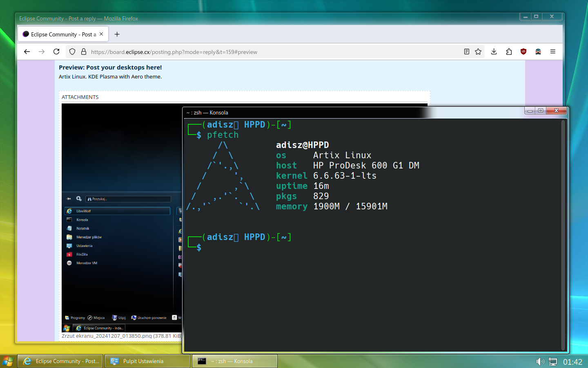Screen dimensions: 588x368
Task: Toggle reader view in address bar
Action: [x=466, y=52]
